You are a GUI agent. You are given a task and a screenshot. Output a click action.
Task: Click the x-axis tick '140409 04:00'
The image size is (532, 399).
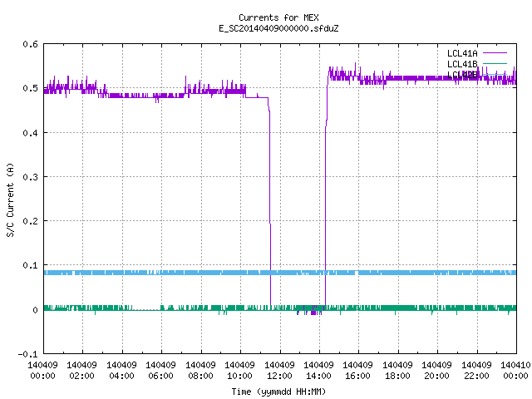[121, 370]
